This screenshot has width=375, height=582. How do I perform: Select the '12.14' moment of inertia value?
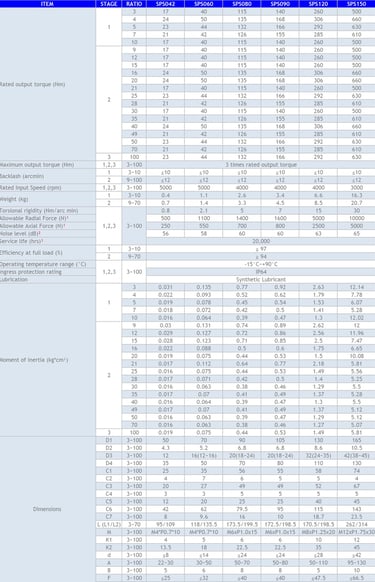[356, 287]
